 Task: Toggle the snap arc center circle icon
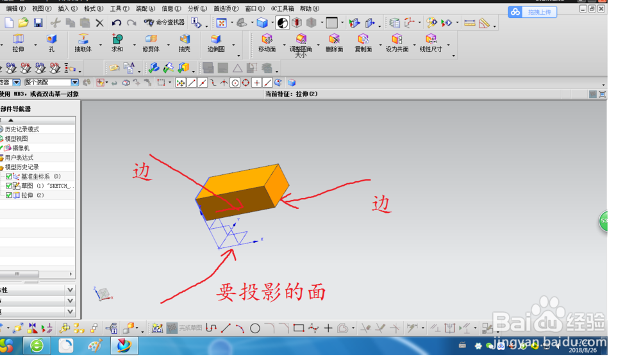coord(235,83)
